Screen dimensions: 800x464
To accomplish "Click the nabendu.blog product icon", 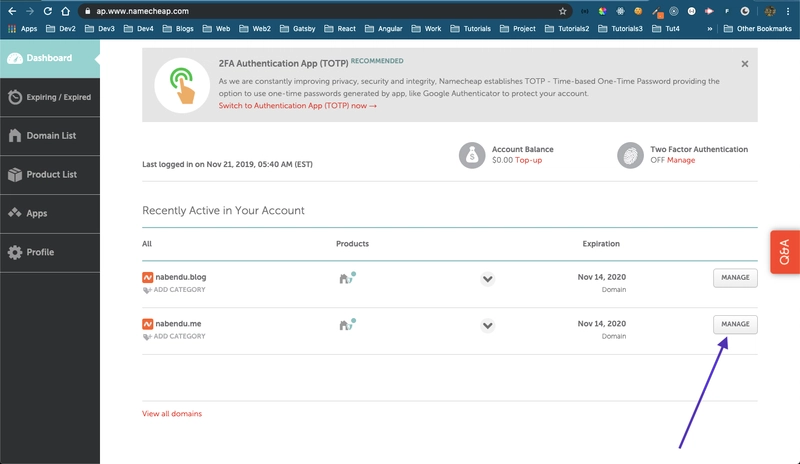I will tap(347, 278).
